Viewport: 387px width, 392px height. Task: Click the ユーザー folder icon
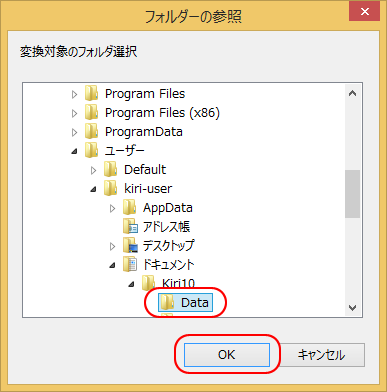click(x=91, y=151)
